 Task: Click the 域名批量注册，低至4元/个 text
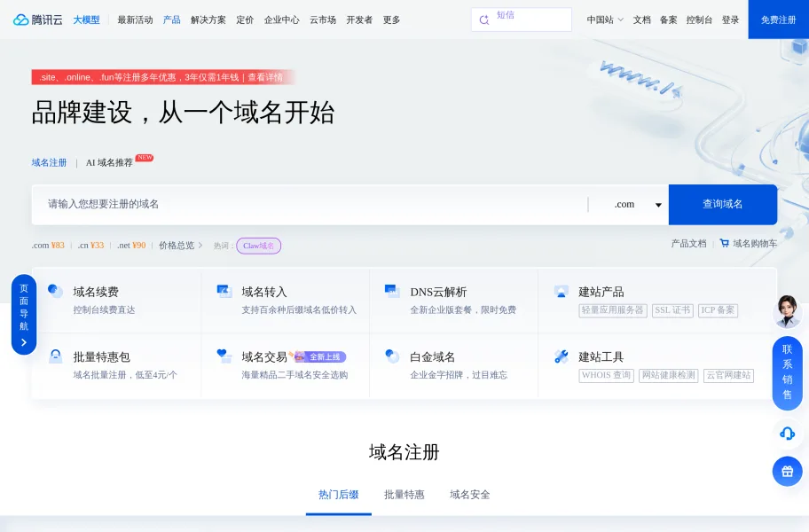tap(125, 375)
